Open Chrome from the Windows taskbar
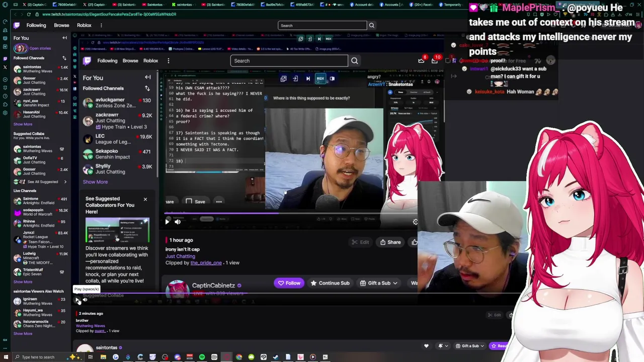 [x=238, y=357]
